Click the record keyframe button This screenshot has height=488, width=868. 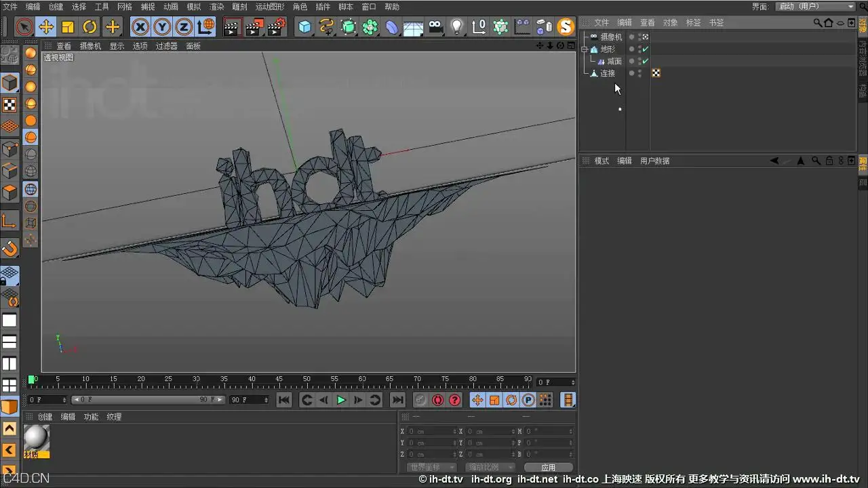(420, 400)
